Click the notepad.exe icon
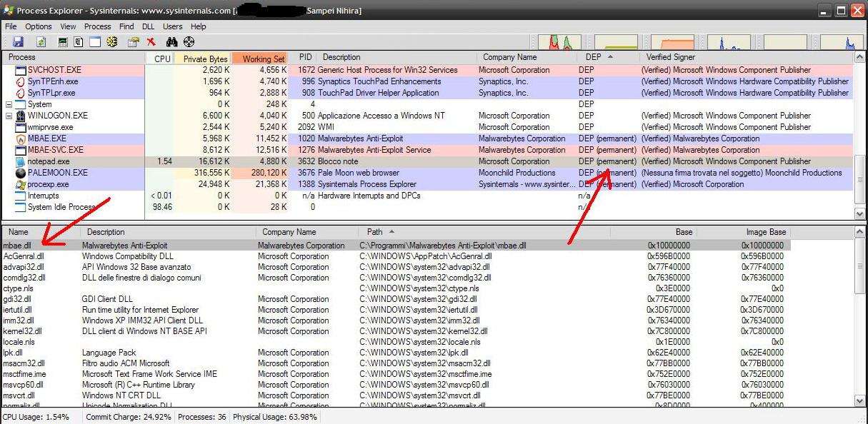Image resolution: width=868 pixels, height=424 pixels. tap(21, 161)
